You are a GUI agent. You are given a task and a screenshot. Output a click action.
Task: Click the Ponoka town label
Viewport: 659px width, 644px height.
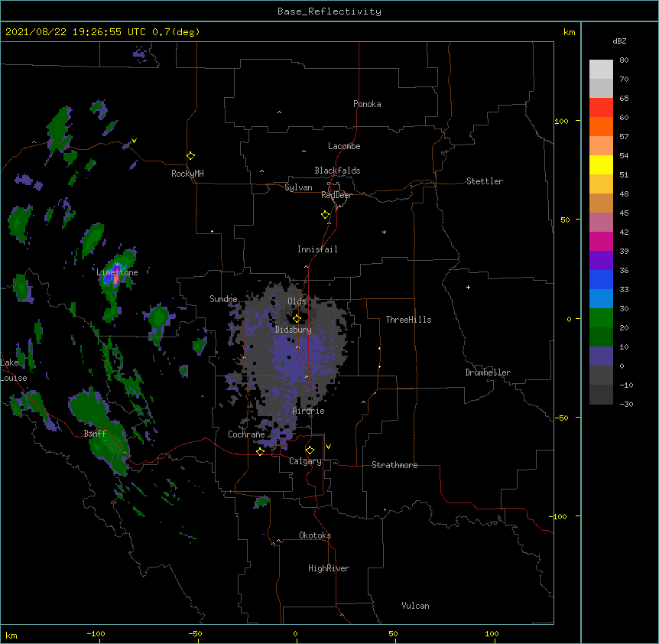coord(367,104)
